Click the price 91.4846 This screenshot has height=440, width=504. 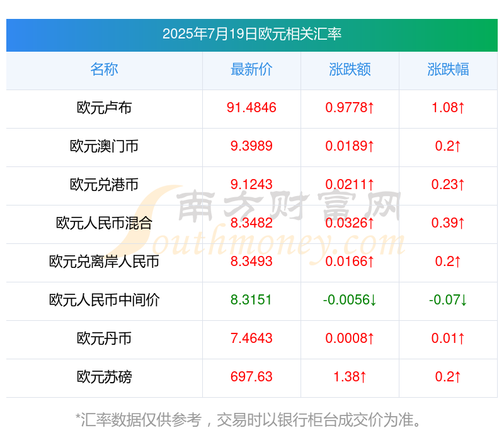click(251, 108)
